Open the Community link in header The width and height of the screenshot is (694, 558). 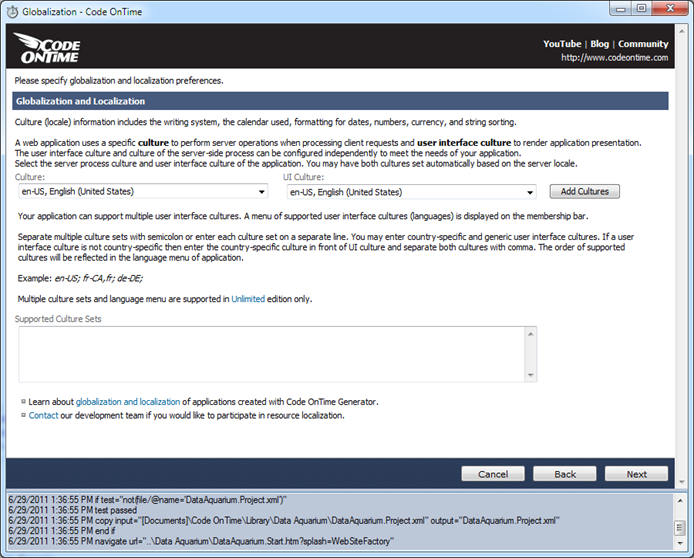click(643, 44)
